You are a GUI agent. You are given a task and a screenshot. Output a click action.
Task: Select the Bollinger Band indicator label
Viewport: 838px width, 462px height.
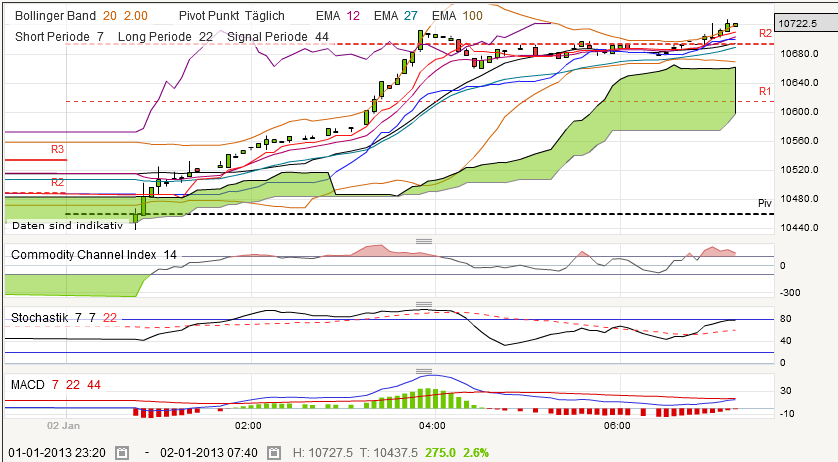55,16
